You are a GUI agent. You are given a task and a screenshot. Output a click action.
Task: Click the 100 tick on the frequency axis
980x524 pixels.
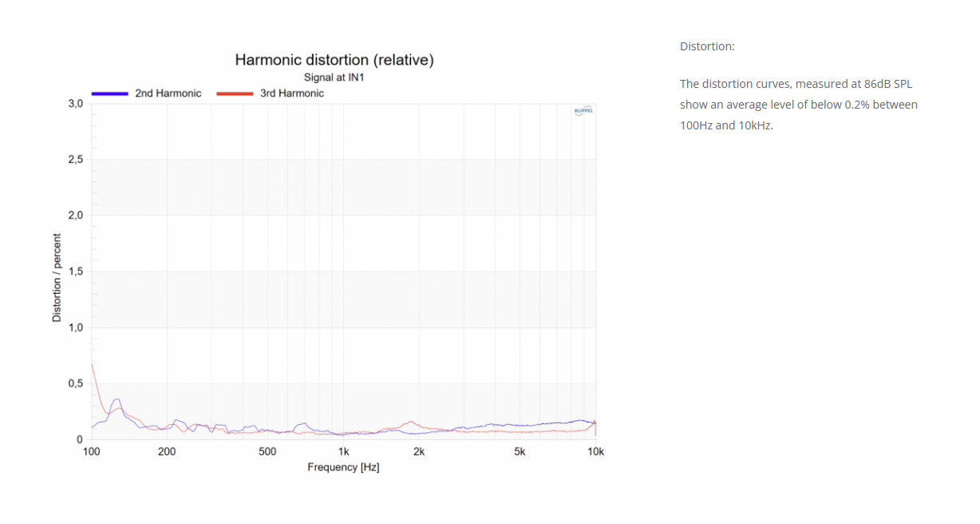click(x=91, y=451)
